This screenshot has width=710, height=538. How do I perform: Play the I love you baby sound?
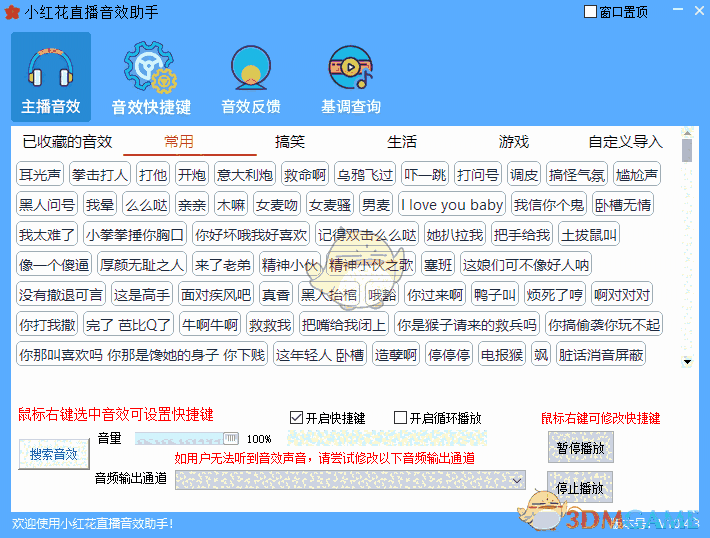click(x=452, y=205)
